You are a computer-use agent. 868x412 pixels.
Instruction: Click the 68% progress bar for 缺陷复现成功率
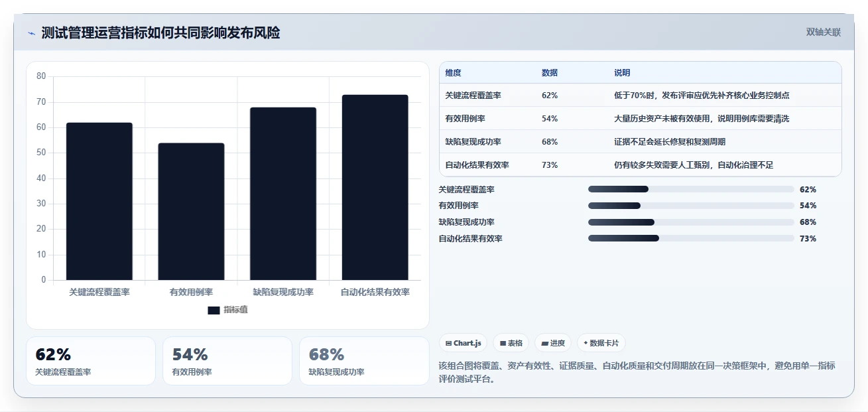point(691,222)
